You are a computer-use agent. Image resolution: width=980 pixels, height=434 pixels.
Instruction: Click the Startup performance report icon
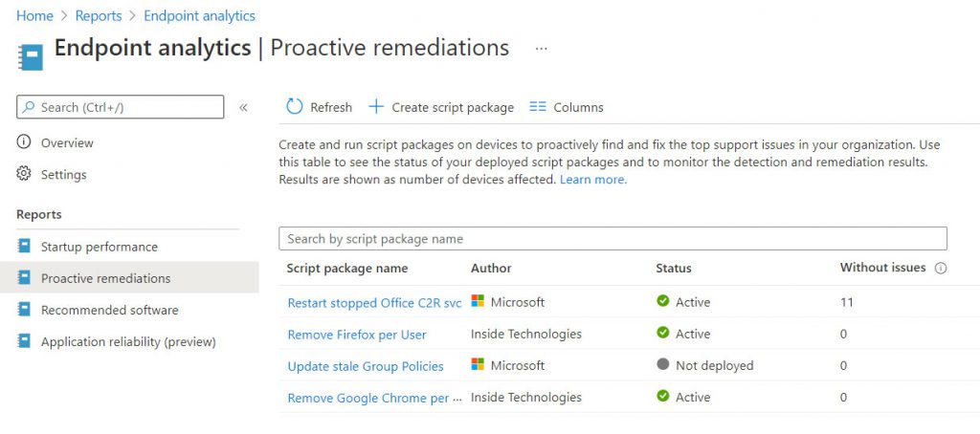click(24, 246)
